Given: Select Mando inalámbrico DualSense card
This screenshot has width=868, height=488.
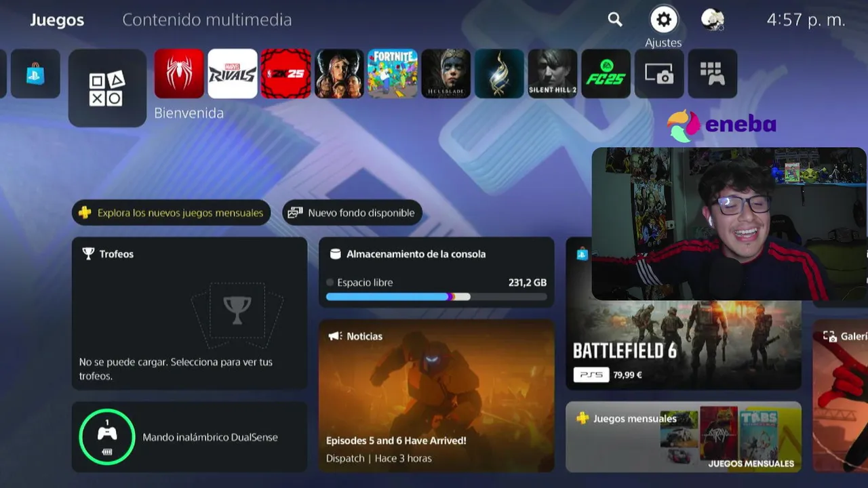Looking at the screenshot, I should [189, 437].
